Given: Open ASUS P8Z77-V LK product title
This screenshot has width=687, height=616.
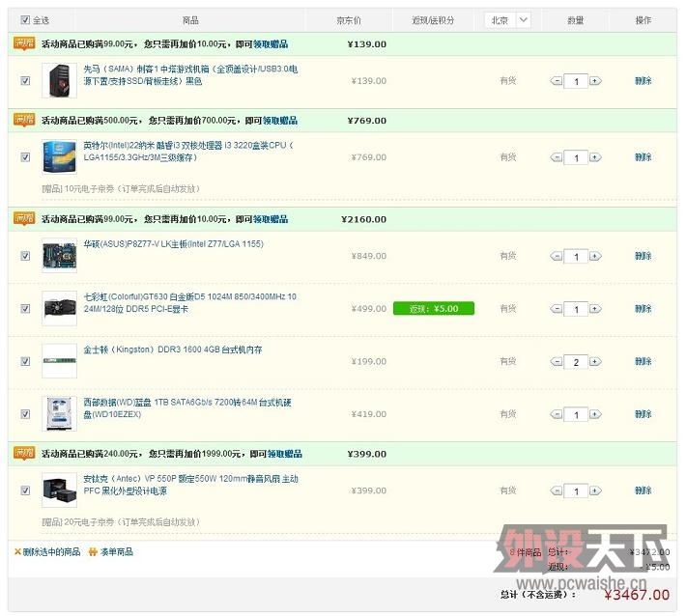Looking at the screenshot, I should pos(174,244).
